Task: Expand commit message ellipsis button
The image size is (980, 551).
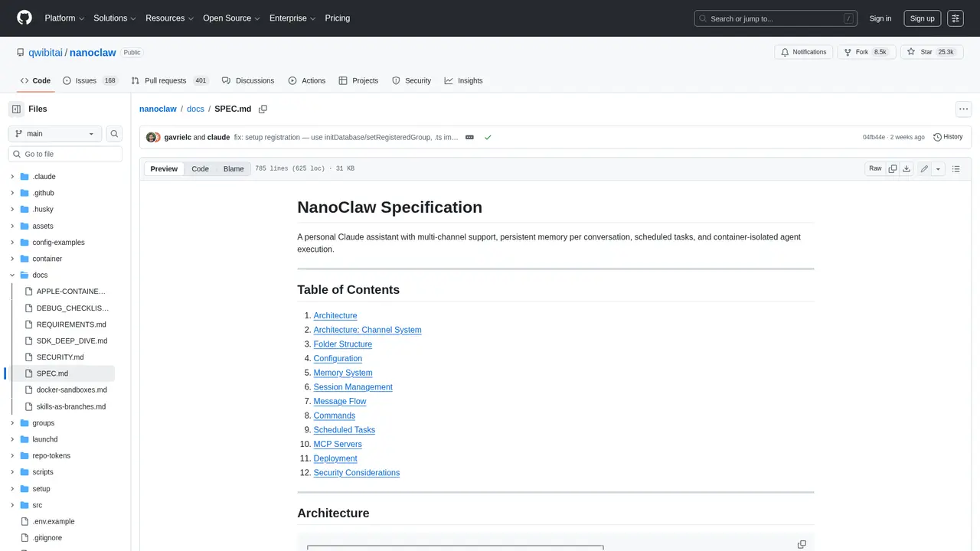Action: [x=469, y=138]
